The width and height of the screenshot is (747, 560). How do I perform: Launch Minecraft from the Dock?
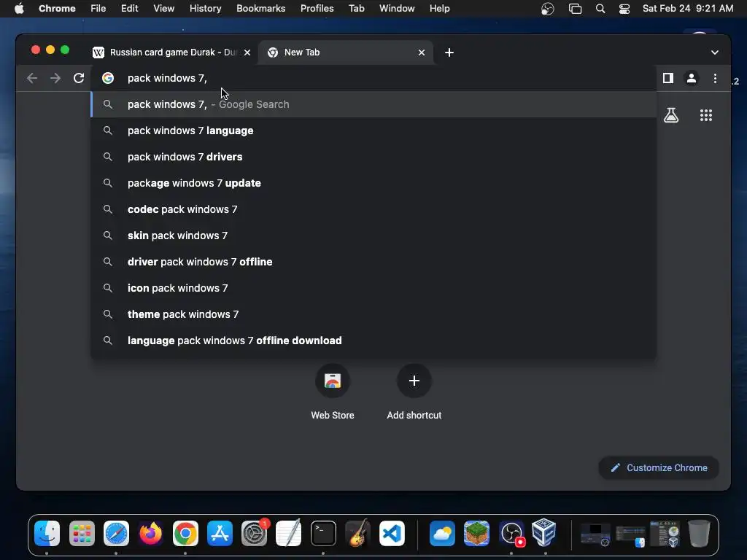(x=476, y=533)
